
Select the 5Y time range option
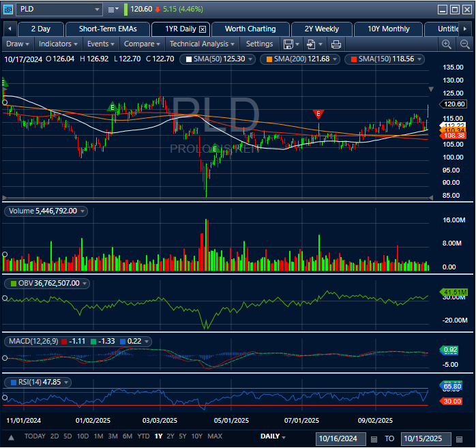point(183,436)
